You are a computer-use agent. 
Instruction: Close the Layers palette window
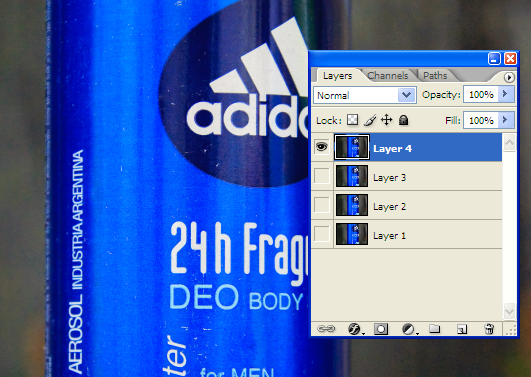click(510, 59)
